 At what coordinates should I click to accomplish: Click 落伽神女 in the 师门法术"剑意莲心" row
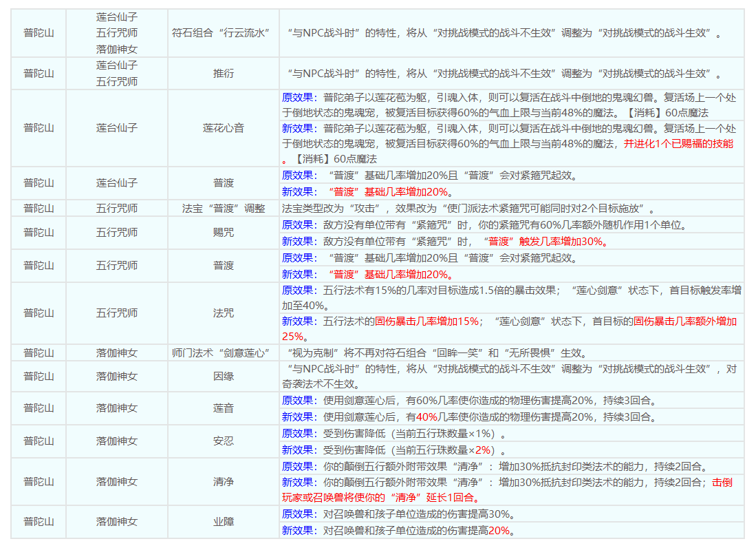point(117,353)
